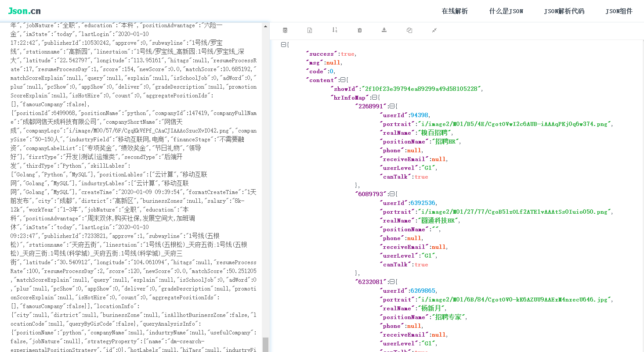644x352 pixels.
Task: Click inside the raw JSON input textarea
Action: (x=134, y=187)
